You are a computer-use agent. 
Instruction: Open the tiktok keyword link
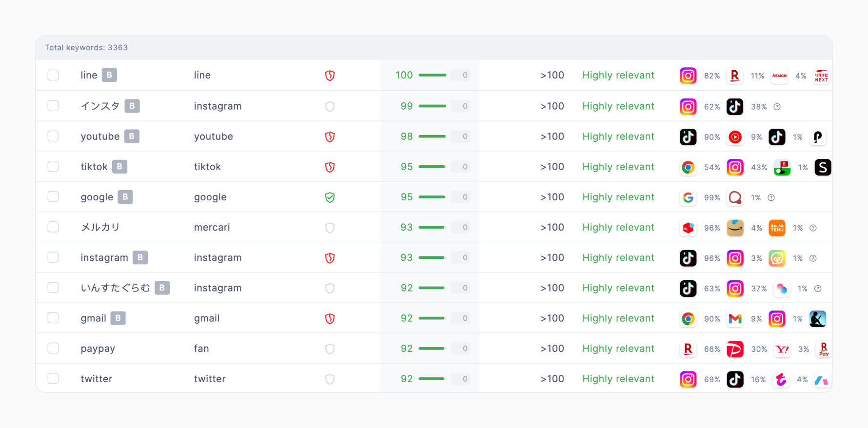pyautogui.click(x=94, y=167)
